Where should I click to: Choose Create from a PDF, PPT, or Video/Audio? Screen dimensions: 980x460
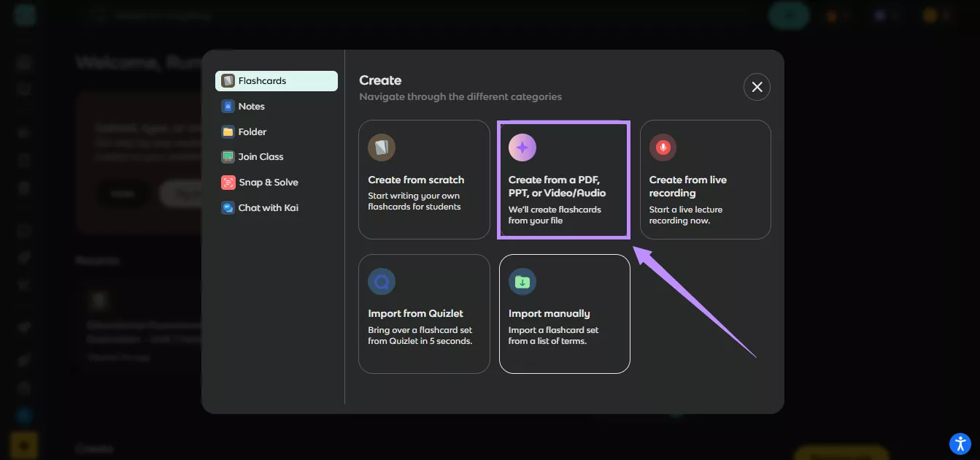coord(563,180)
